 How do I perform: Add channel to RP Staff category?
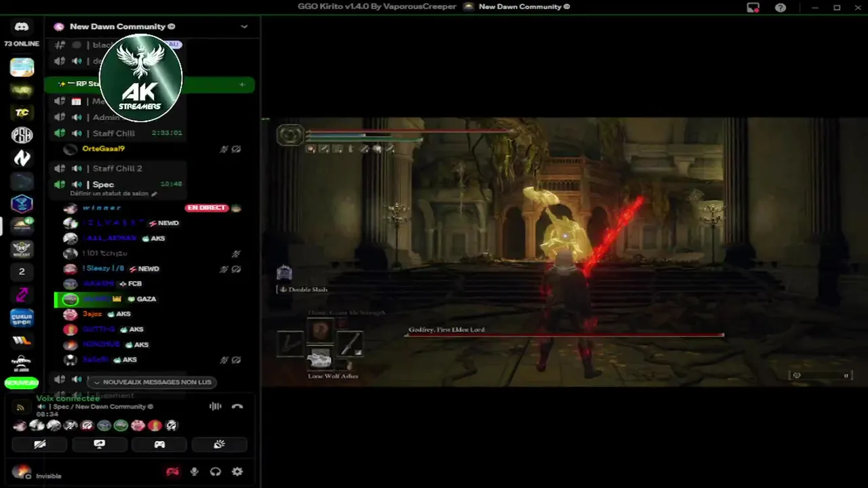pyautogui.click(x=242, y=84)
